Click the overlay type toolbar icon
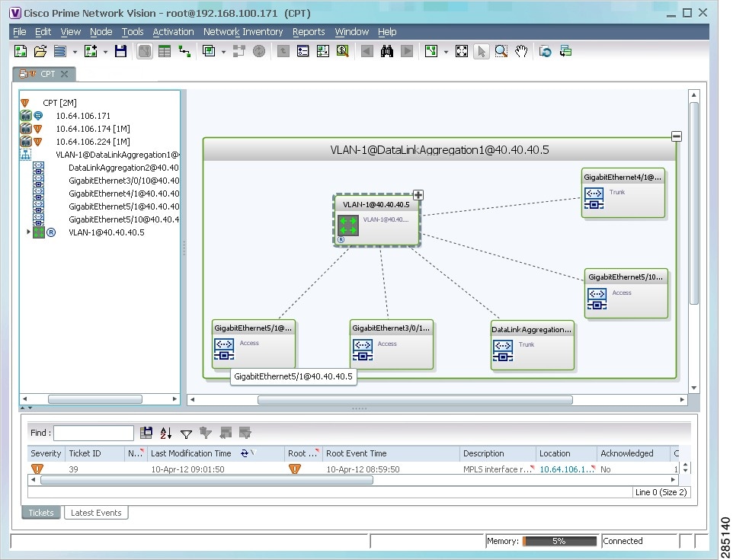 tap(209, 51)
